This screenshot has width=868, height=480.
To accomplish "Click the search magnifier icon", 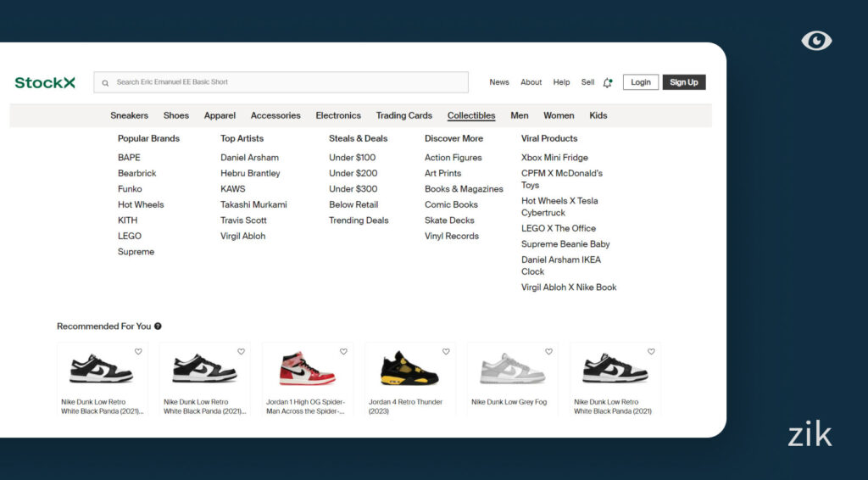I will 106,83.
